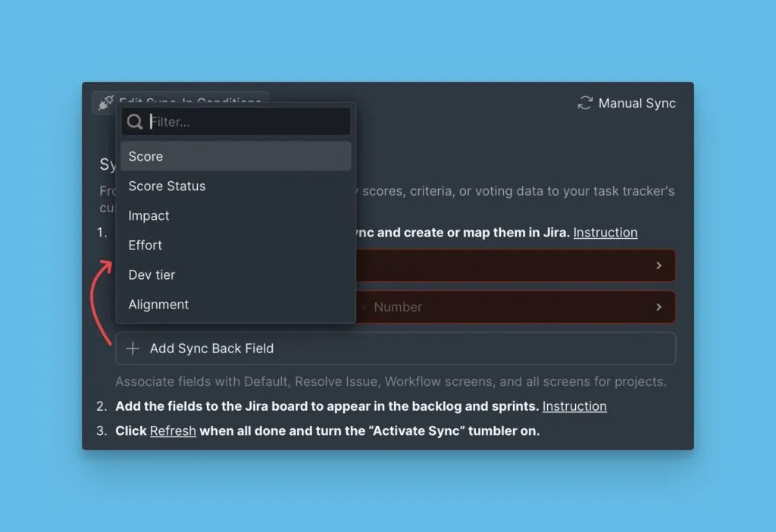776x532 pixels.
Task: Select the Alignment option
Action: point(235,305)
